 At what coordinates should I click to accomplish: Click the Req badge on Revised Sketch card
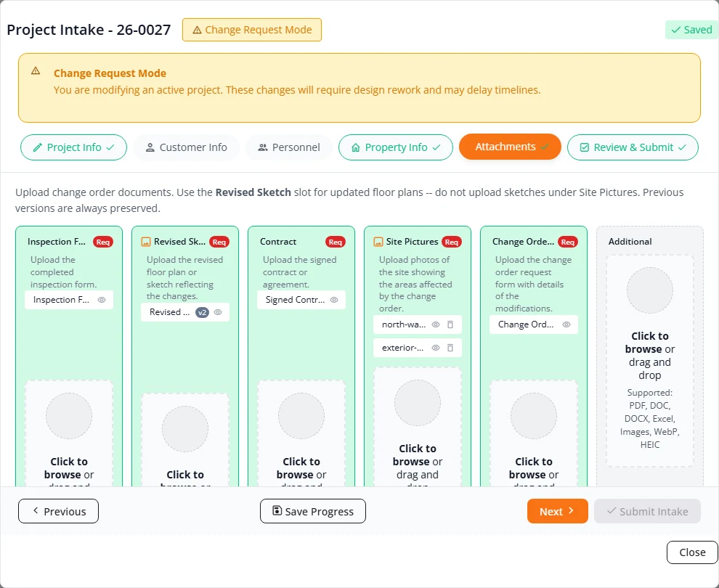pos(219,242)
